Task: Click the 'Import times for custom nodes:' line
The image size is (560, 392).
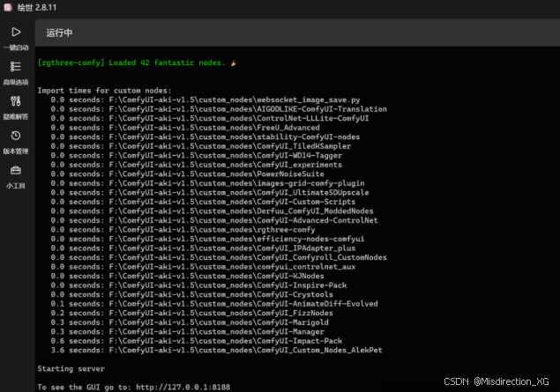Action: (104, 91)
